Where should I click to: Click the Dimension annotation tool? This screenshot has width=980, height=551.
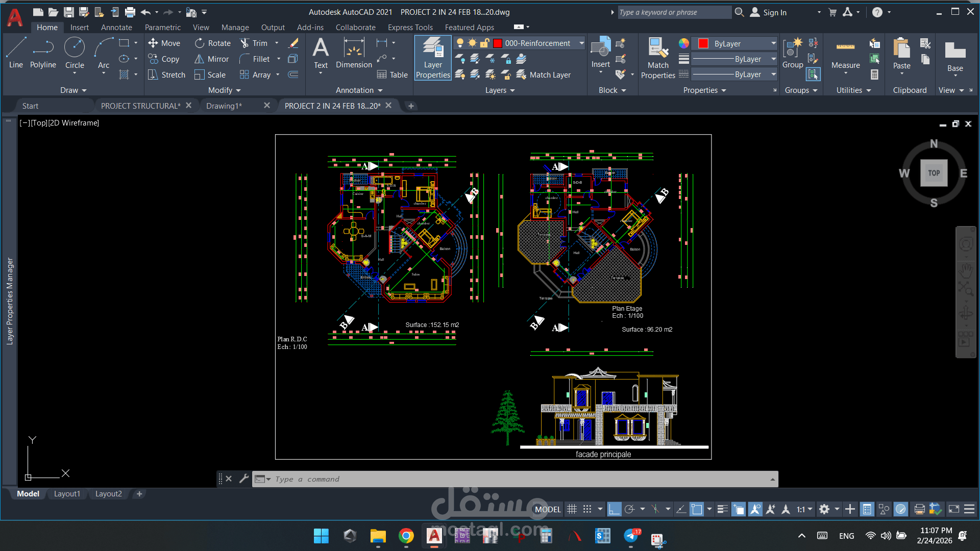[x=354, y=53]
